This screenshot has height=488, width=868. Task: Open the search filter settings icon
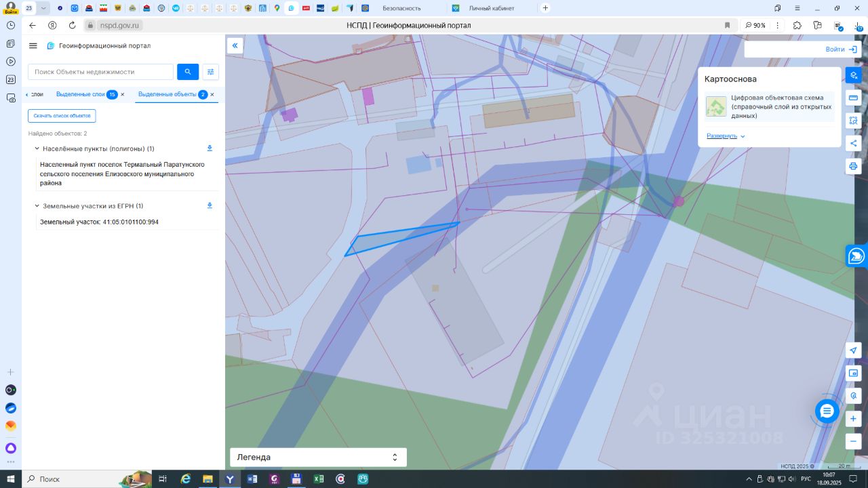pos(210,72)
